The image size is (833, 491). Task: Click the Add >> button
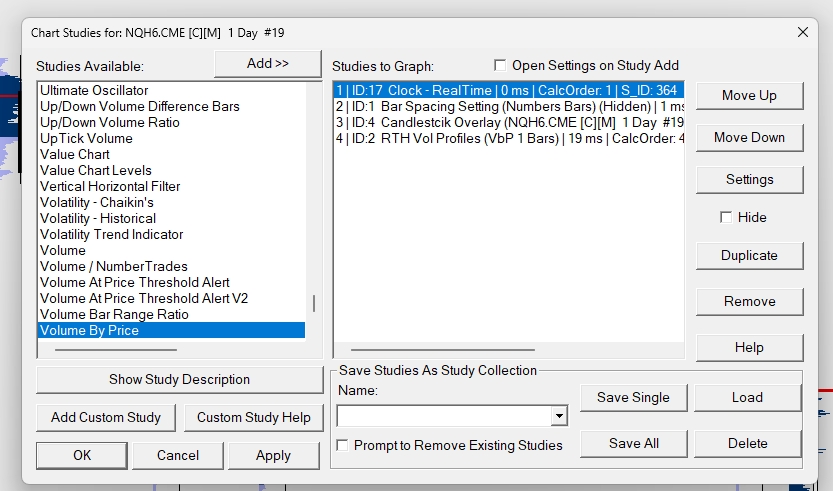click(267, 63)
